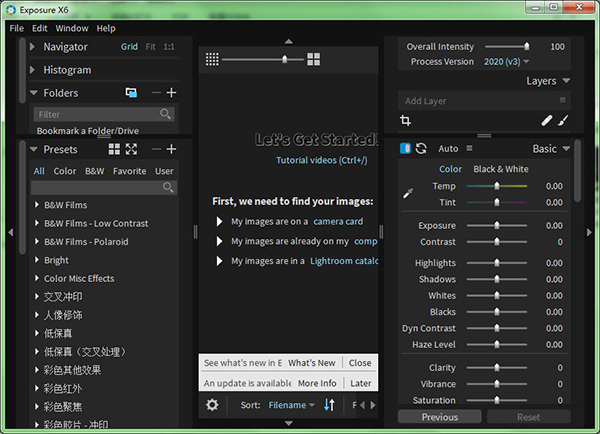Expand the Histogram panel
Screen dimensions: 600x434
click(33, 70)
